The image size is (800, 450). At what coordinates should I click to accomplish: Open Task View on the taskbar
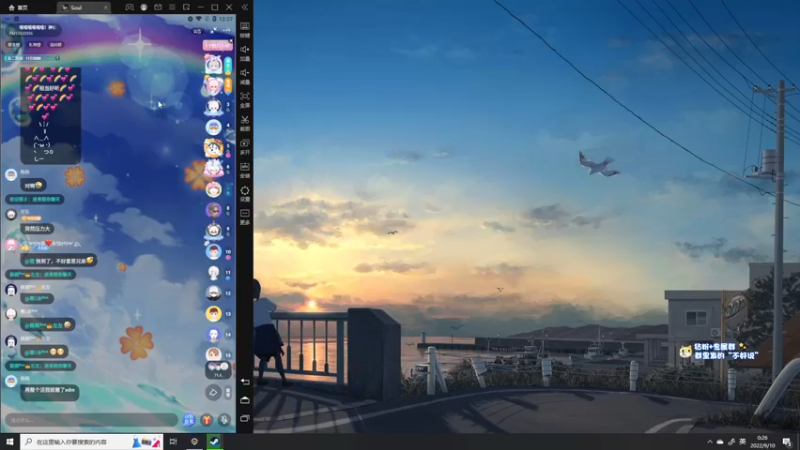[173, 442]
